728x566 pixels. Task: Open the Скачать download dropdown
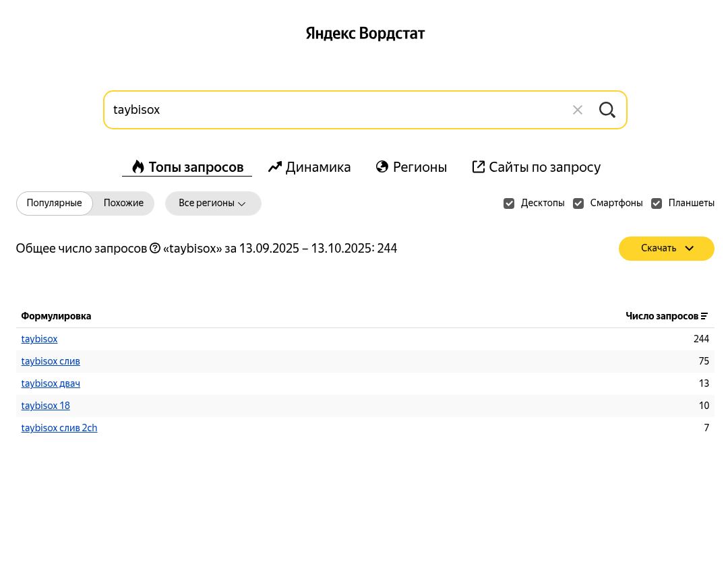pyautogui.click(x=666, y=249)
